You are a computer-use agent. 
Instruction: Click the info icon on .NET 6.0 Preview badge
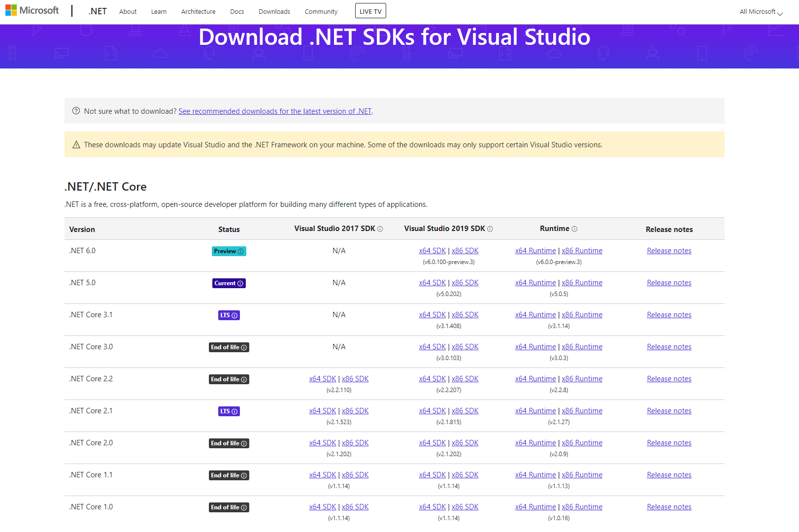pyautogui.click(x=241, y=251)
